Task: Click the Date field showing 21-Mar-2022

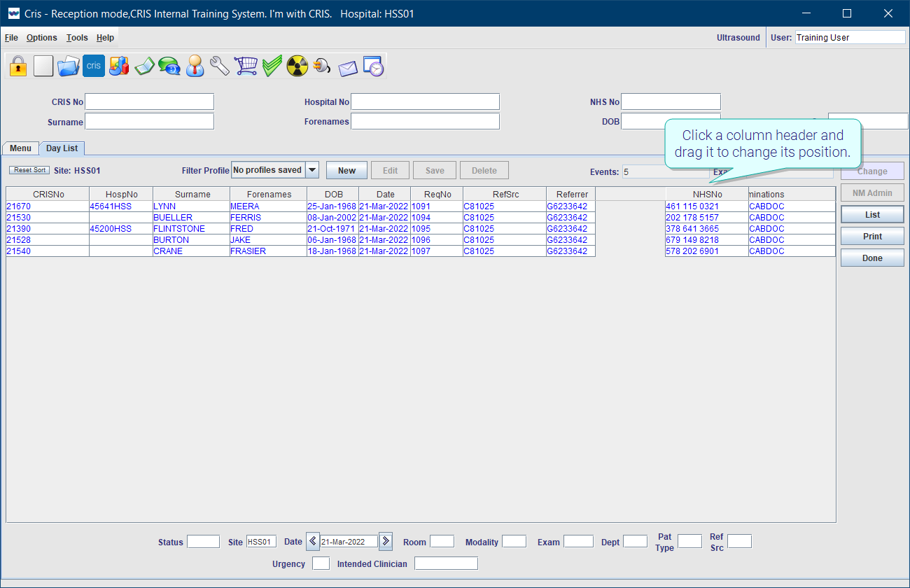Action: (x=349, y=542)
